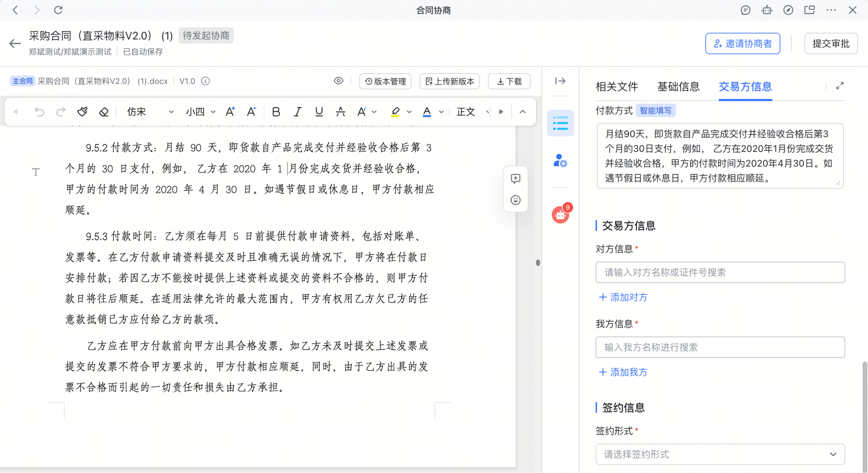Expand the 请选择签约形式 dropdown
The image size is (868, 473).
[720, 454]
